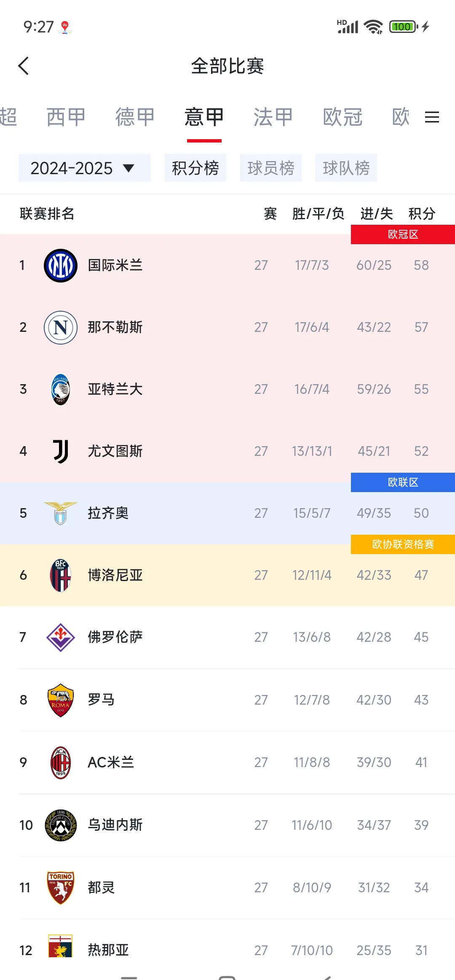Switch to the 欧冠 tab
The image size is (455, 980).
click(342, 117)
